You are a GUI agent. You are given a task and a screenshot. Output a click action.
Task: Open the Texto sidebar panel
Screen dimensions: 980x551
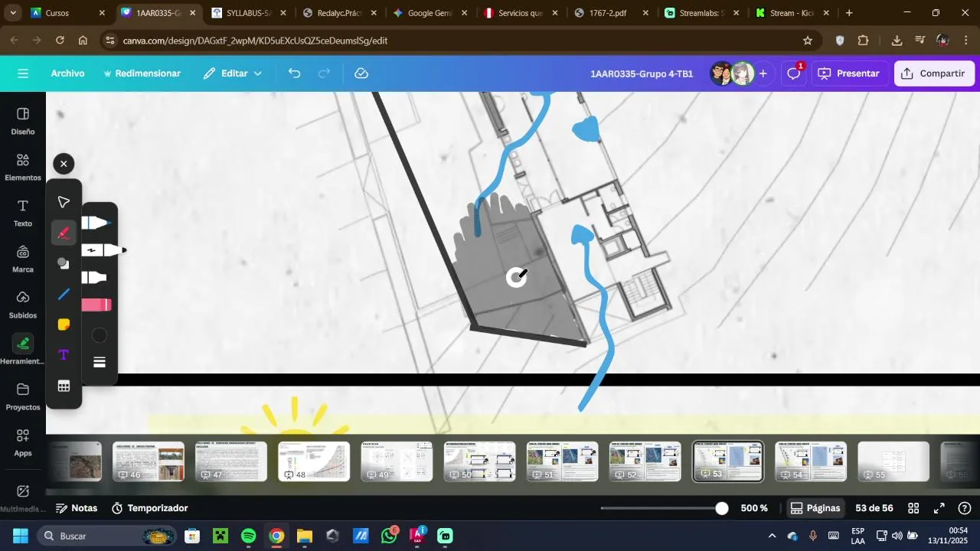(23, 213)
